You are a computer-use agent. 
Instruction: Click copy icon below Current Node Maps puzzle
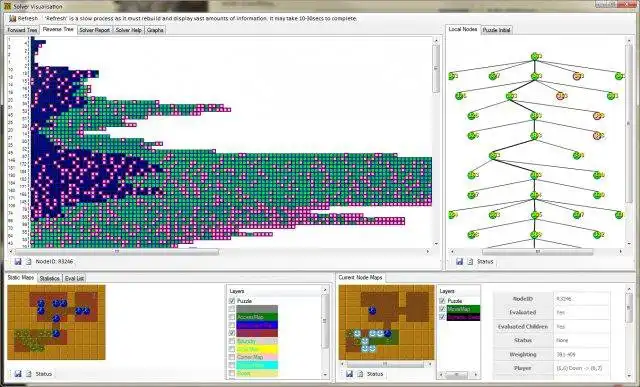click(x=360, y=374)
